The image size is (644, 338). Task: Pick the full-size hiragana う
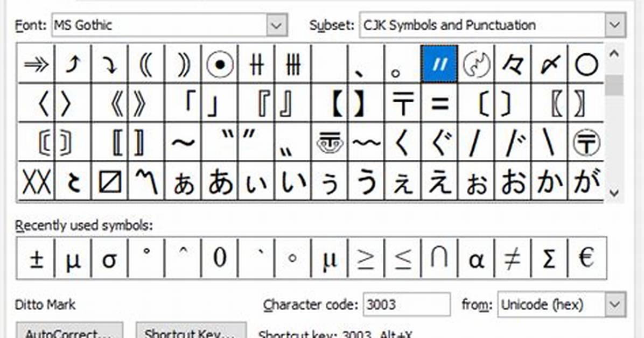[366, 181]
